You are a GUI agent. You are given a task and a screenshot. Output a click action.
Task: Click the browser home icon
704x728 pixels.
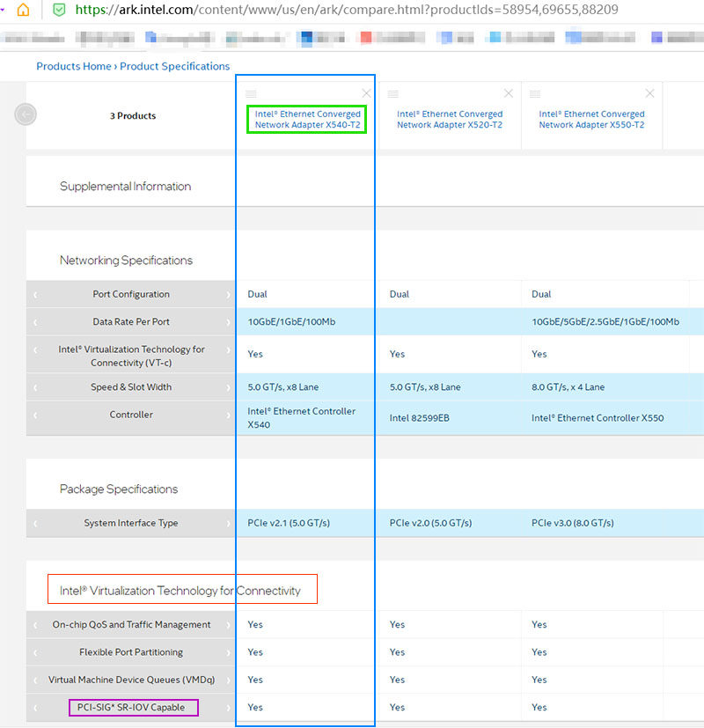[x=23, y=10]
